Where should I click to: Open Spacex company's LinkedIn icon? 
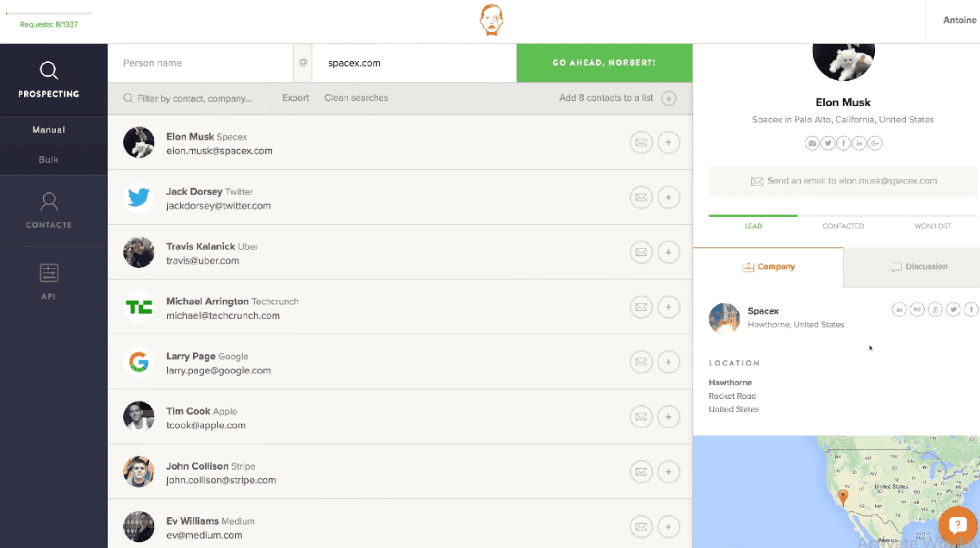point(899,309)
